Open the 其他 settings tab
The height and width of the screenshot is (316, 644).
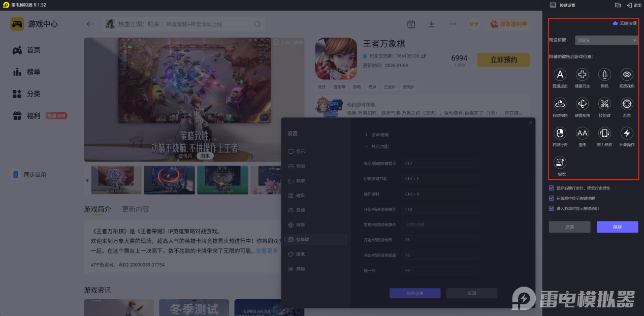pos(315,269)
